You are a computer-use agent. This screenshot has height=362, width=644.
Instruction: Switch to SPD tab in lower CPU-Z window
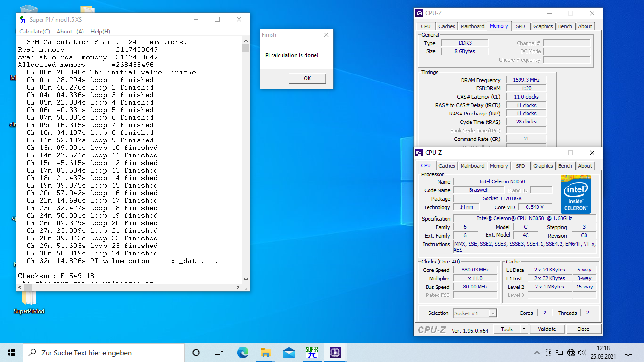[x=520, y=166]
